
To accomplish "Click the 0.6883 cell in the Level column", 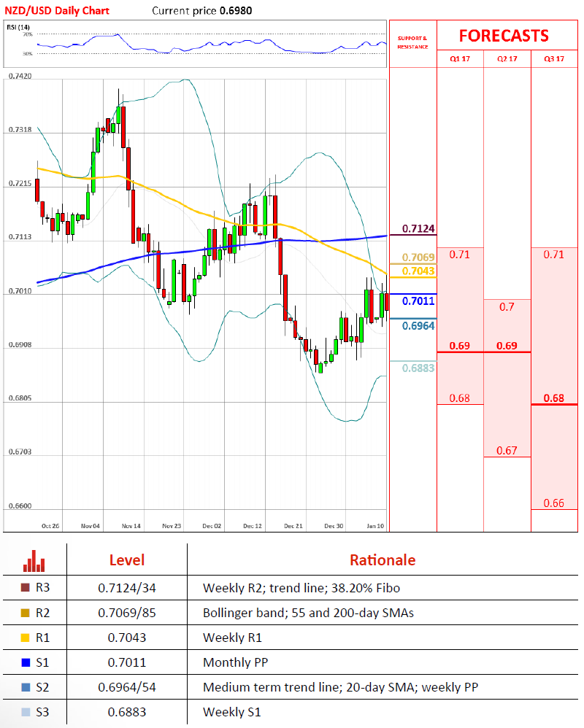I will point(127,712).
